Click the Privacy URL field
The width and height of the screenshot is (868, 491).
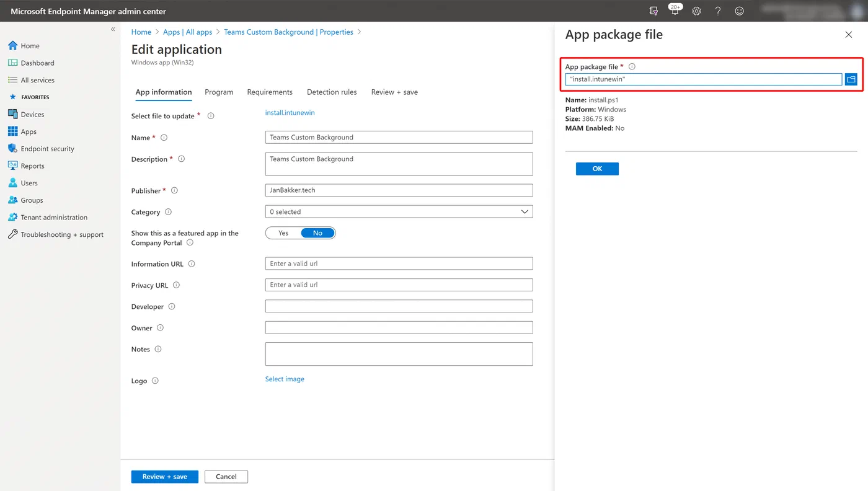[x=399, y=285]
